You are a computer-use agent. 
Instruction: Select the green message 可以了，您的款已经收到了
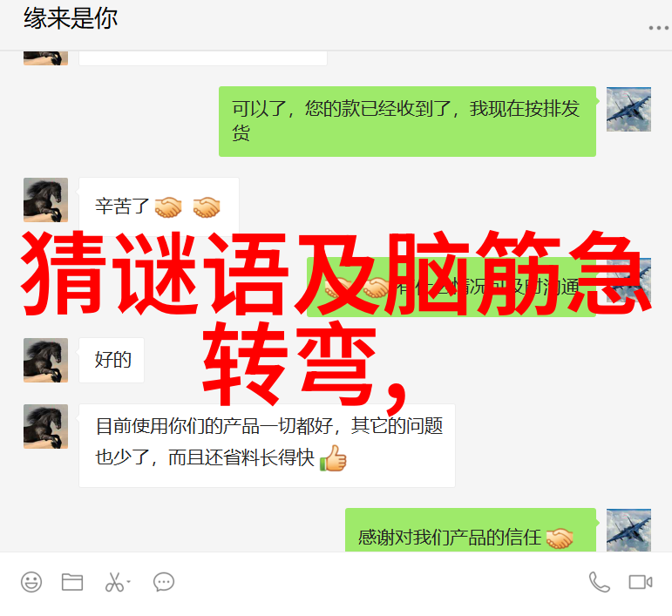click(x=407, y=121)
